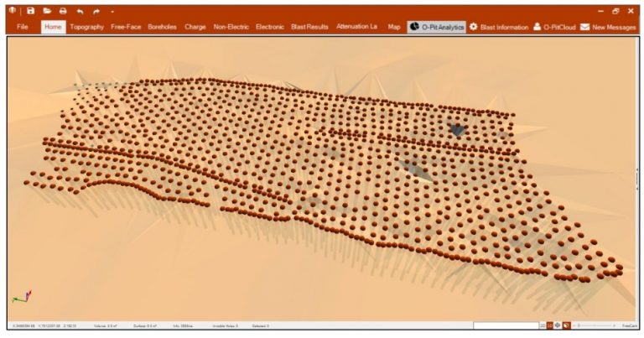Open New Messages envelope
Image resolution: width=644 pixels, height=338 pixels.
608,27
